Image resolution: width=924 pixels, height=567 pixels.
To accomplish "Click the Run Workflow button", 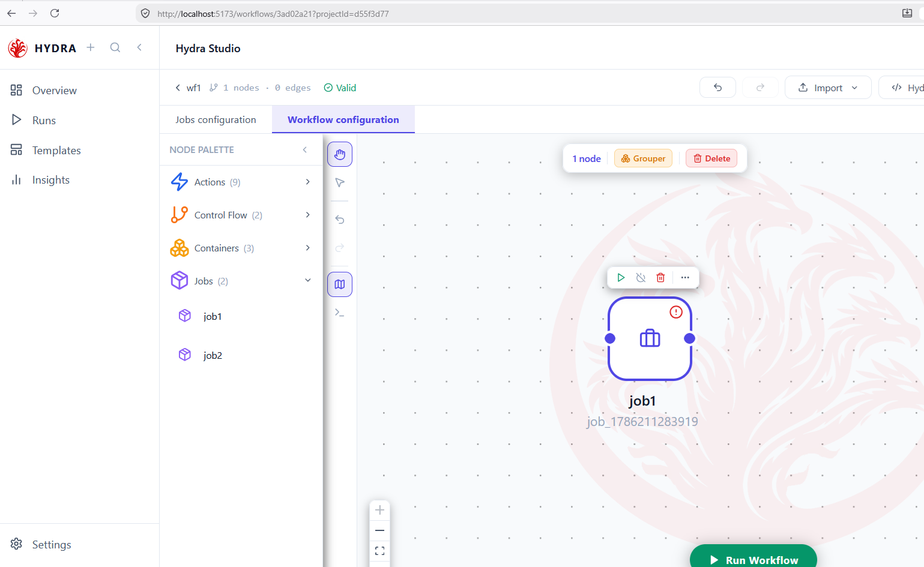I will [753, 557].
